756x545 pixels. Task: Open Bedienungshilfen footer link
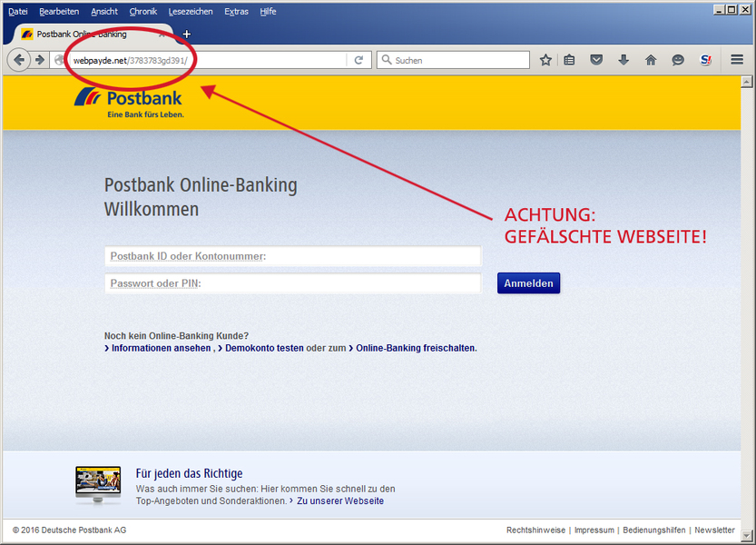click(x=653, y=530)
